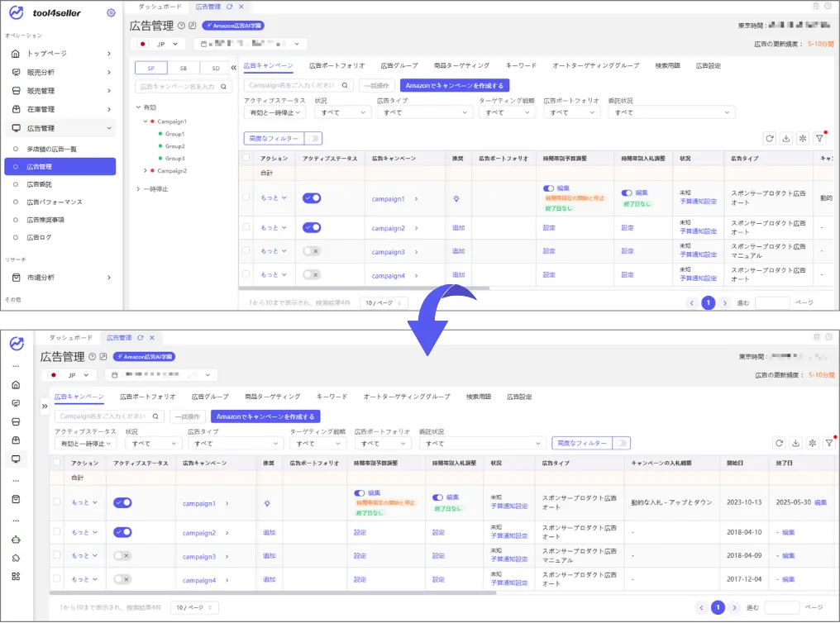The width and height of the screenshot is (840, 623).
Task: Click refresh table icon in bottom screenshot
Action: (x=780, y=443)
